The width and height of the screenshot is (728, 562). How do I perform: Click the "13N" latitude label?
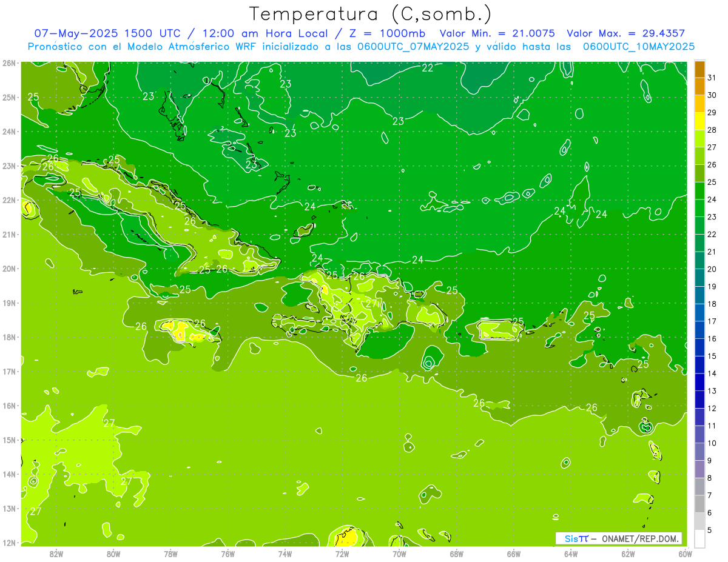[x=9, y=508]
